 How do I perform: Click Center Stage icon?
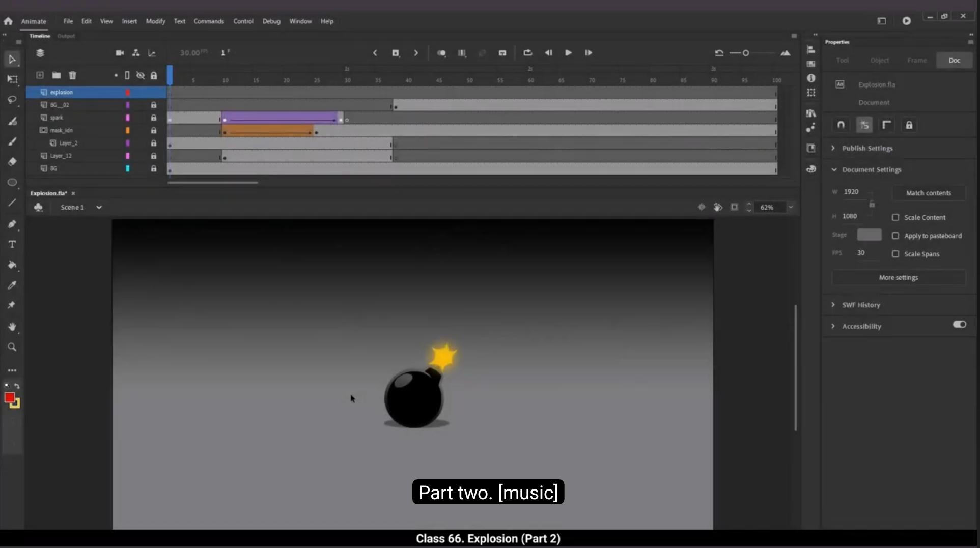(702, 207)
